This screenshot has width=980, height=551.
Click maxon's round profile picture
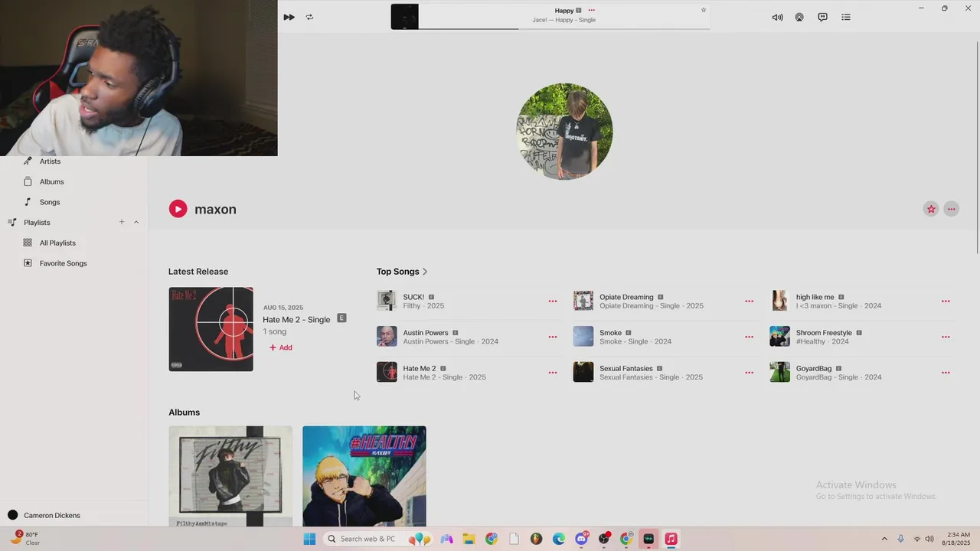(x=564, y=131)
